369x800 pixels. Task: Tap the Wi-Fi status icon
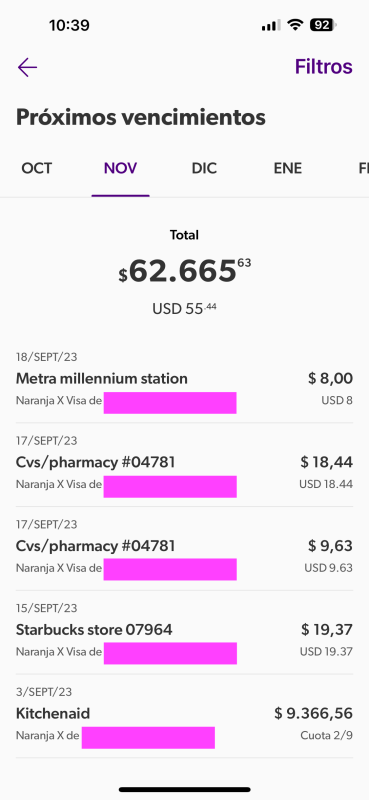(x=295, y=24)
